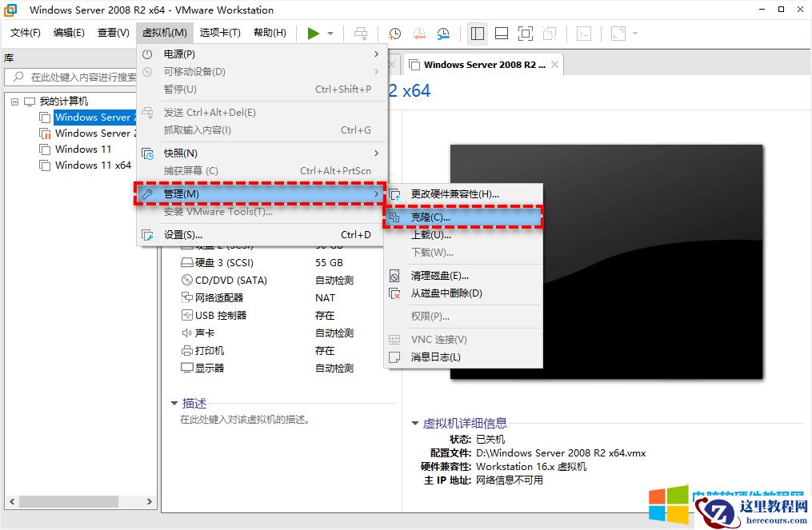Expand the 快照(N) submenu
Viewport: 812px width, 530px height.
tap(262, 153)
